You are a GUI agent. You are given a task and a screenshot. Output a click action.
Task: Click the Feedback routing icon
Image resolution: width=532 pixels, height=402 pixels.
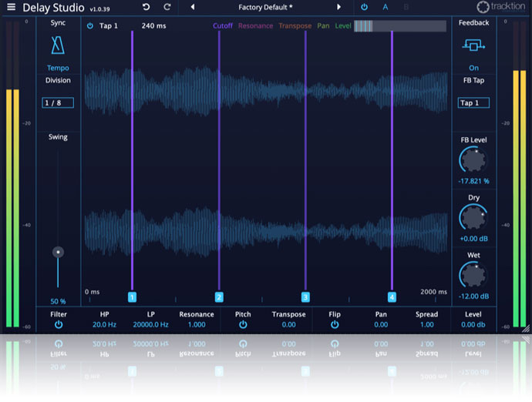[x=473, y=46]
